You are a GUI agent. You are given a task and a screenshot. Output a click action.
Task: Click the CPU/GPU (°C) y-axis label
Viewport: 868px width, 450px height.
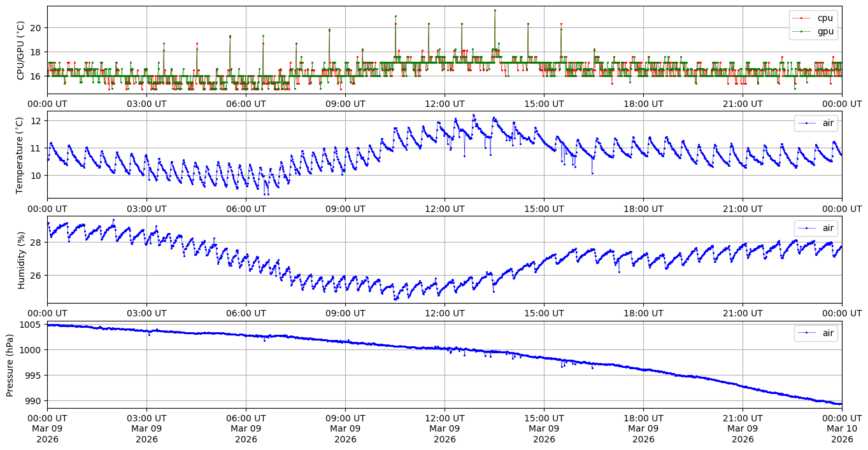point(21,50)
